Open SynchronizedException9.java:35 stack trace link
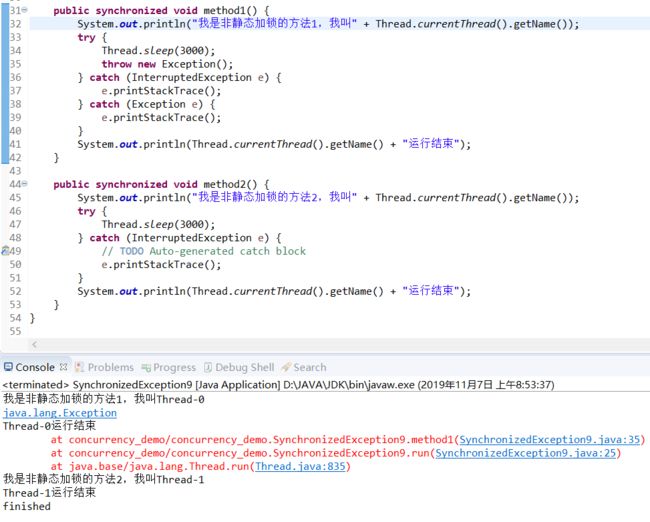Viewport: 650px width, 522px height. pyautogui.click(x=550, y=439)
